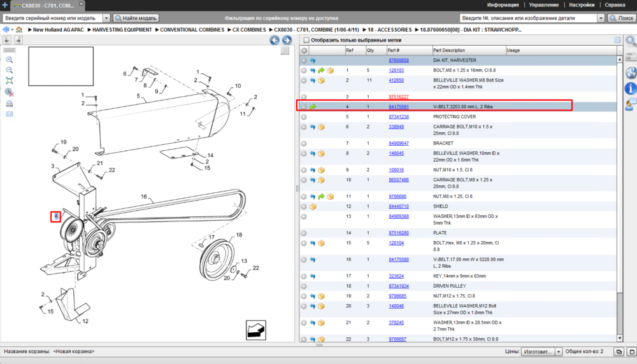Viewport: 637px width, 364px height.
Task: Click the green arrow on part 84175581 row
Action: pyautogui.click(x=313, y=107)
